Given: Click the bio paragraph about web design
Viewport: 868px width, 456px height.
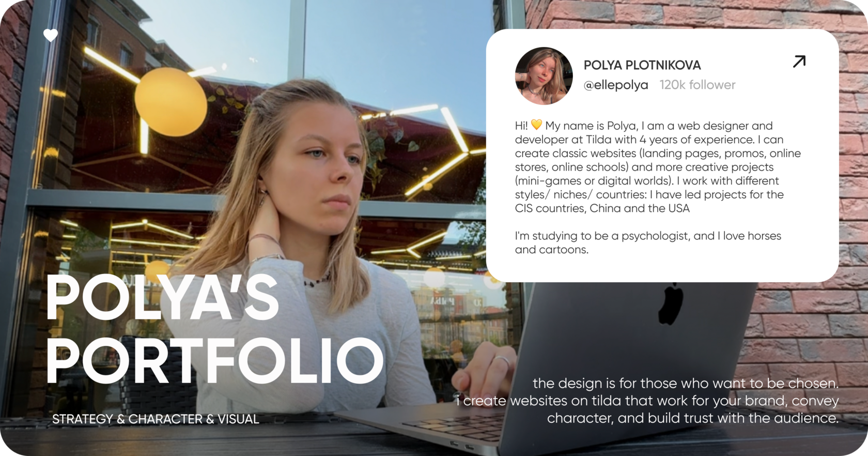Looking at the screenshot, I should (x=658, y=167).
